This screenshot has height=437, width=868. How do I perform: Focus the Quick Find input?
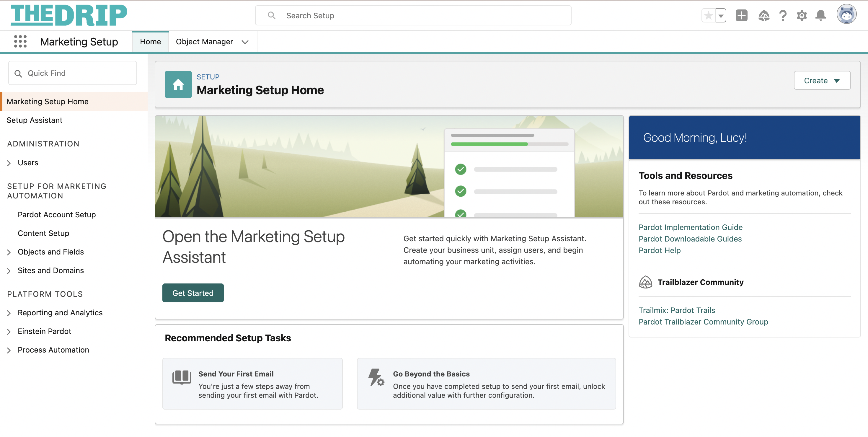point(72,73)
